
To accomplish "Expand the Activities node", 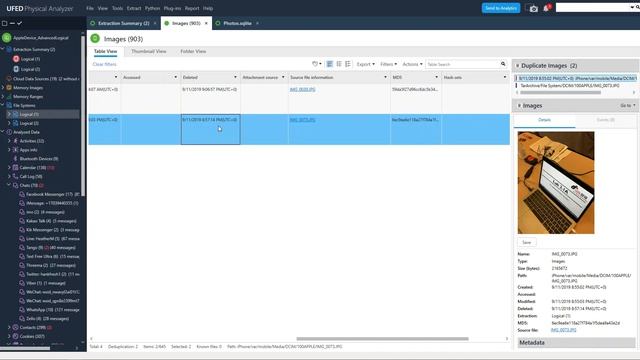I will click(9, 141).
